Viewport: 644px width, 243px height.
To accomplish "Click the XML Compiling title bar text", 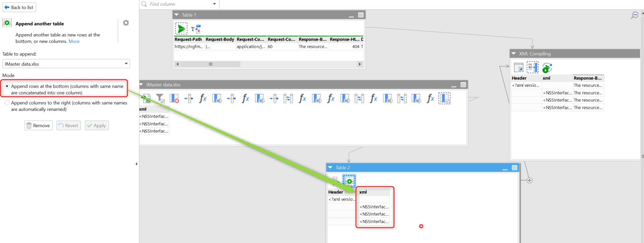I will (535, 53).
